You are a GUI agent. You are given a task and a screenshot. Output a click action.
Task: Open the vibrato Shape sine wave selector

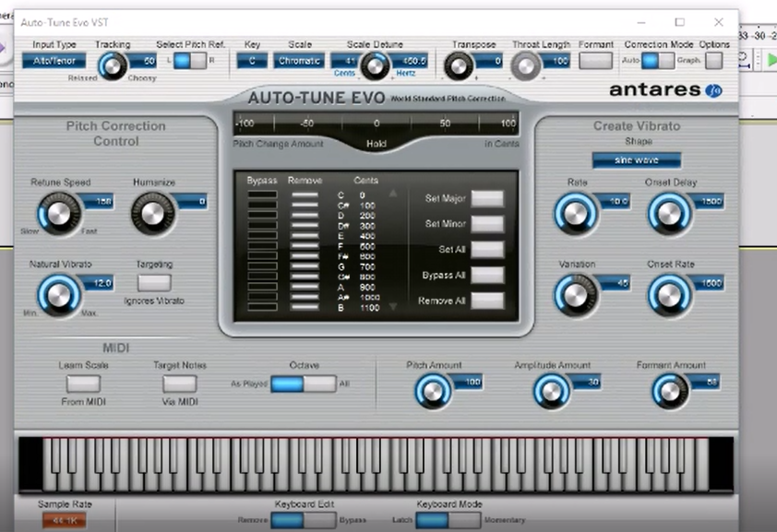(x=636, y=160)
